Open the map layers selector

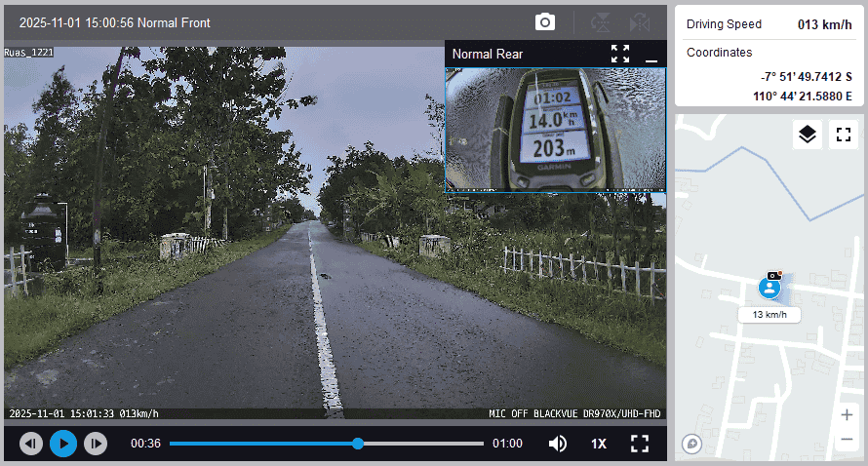point(807,135)
